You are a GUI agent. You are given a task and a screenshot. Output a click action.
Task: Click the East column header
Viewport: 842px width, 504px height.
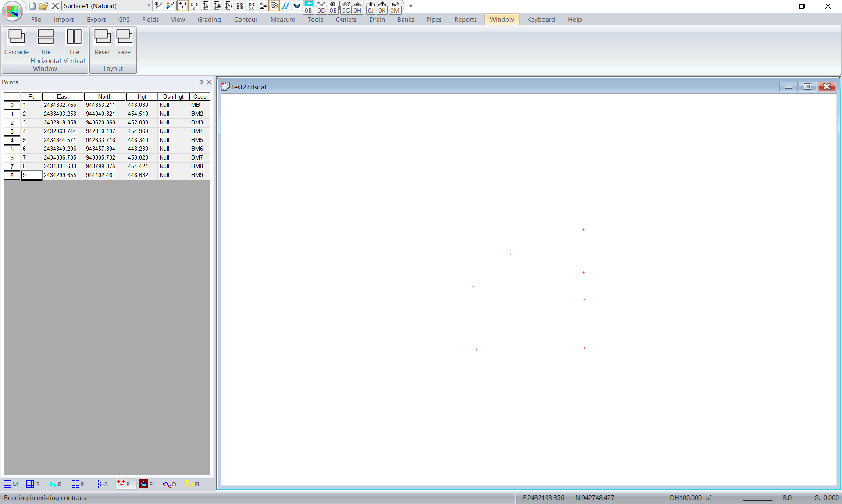(63, 96)
